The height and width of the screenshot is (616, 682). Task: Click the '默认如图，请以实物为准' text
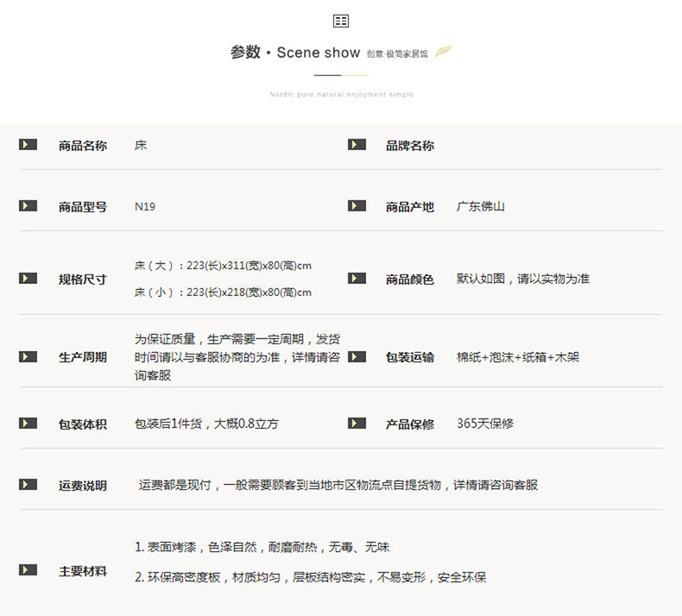coord(523,279)
